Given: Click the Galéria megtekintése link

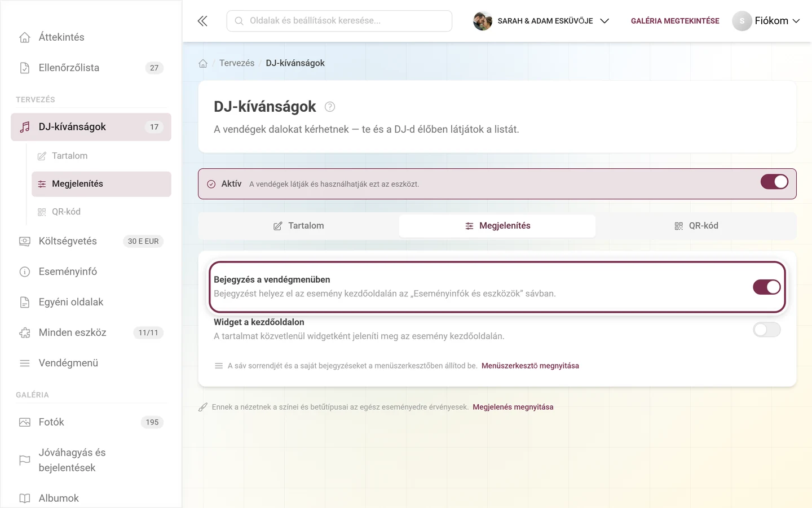Looking at the screenshot, I should [x=675, y=21].
